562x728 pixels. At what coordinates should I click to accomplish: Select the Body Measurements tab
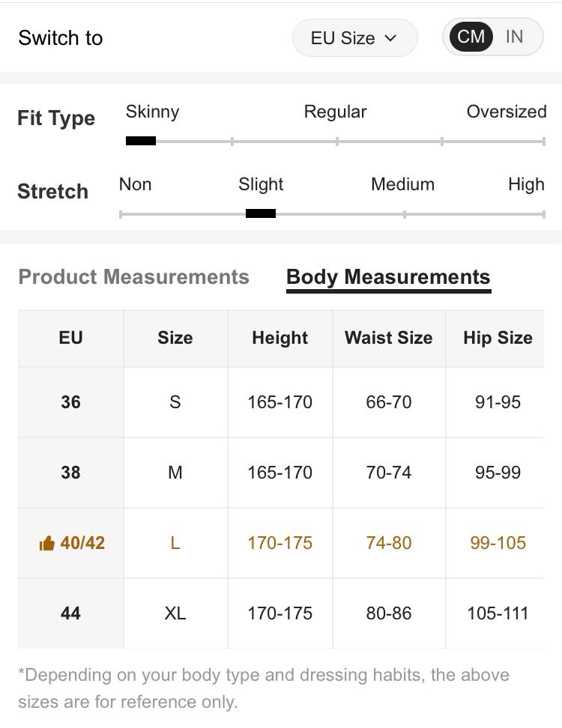pyautogui.click(x=388, y=277)
